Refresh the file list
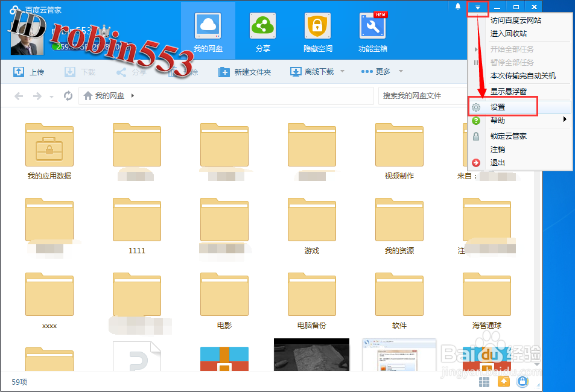Screen dimensions: 575x392 click(68, 96)
